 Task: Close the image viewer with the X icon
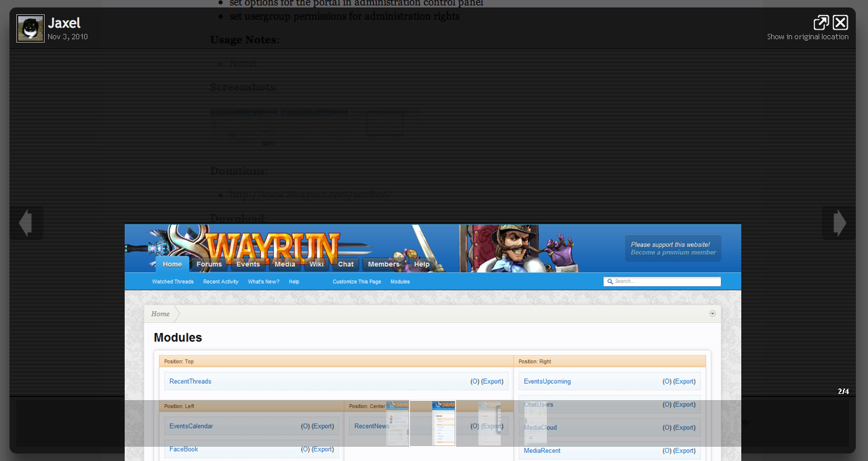click(x=840, y=22)
